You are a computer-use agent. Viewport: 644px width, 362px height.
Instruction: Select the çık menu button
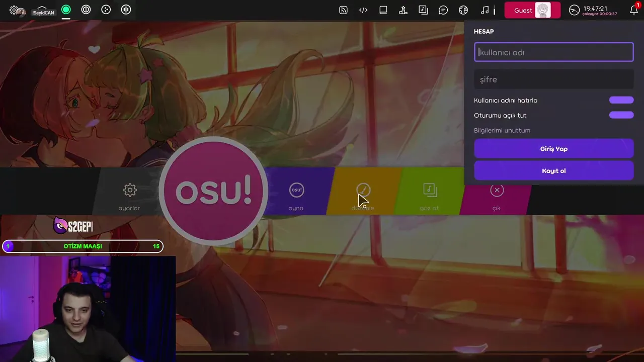pyautogui.click(x=497, y=196)
